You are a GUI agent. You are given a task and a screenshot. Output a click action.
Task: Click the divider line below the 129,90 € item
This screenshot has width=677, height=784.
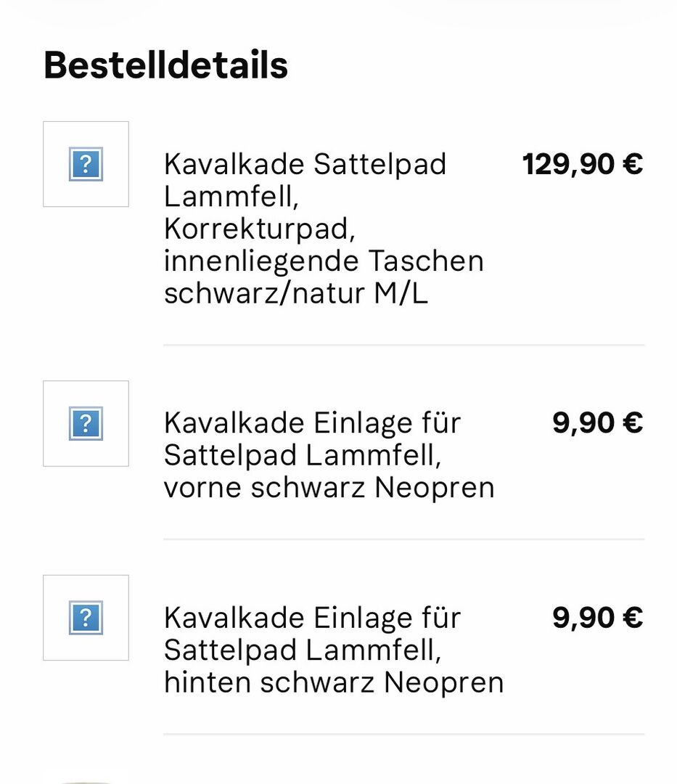(403, 345)
